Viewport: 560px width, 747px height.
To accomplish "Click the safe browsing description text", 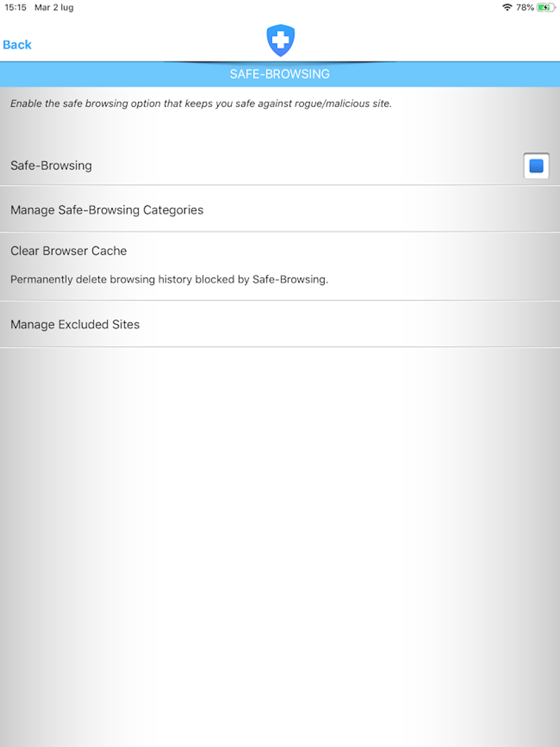I will point(200,104).
